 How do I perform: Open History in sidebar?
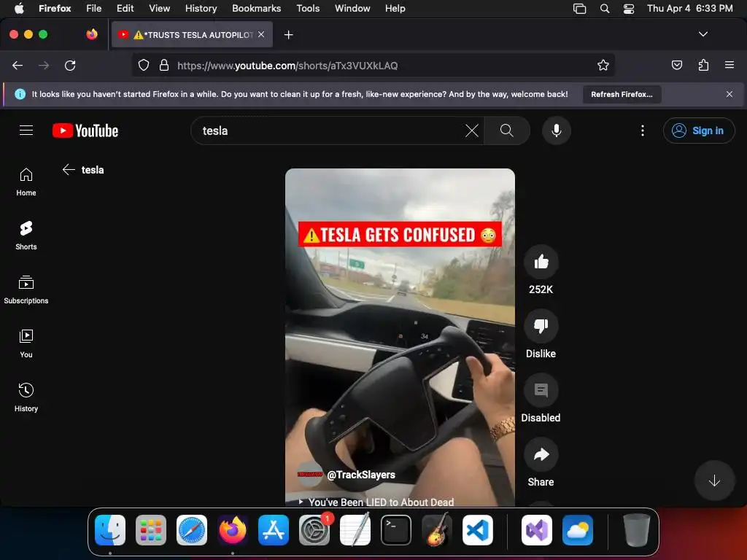click(x=26, y=397)
